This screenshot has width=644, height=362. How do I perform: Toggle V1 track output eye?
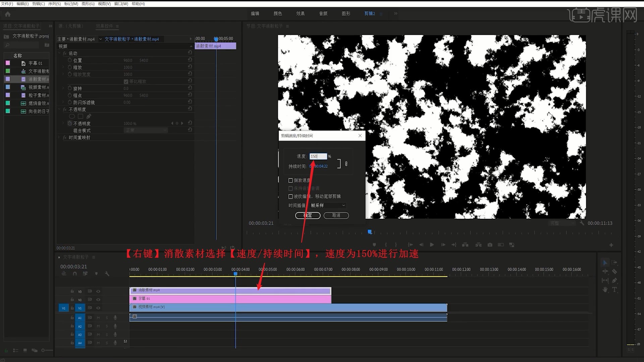(98, 308)
